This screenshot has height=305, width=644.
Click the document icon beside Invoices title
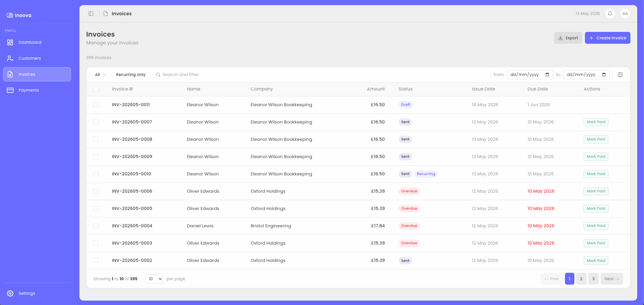click(106, 14)
